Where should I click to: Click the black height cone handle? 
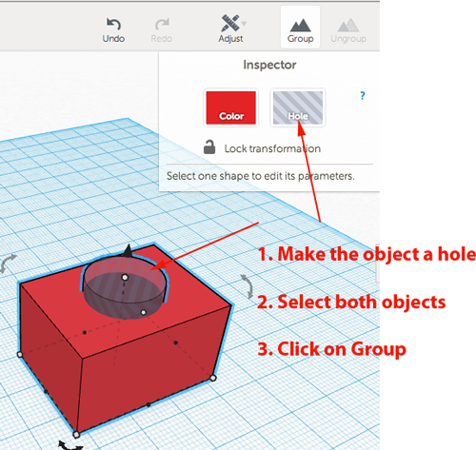click(x=128, y=250)
